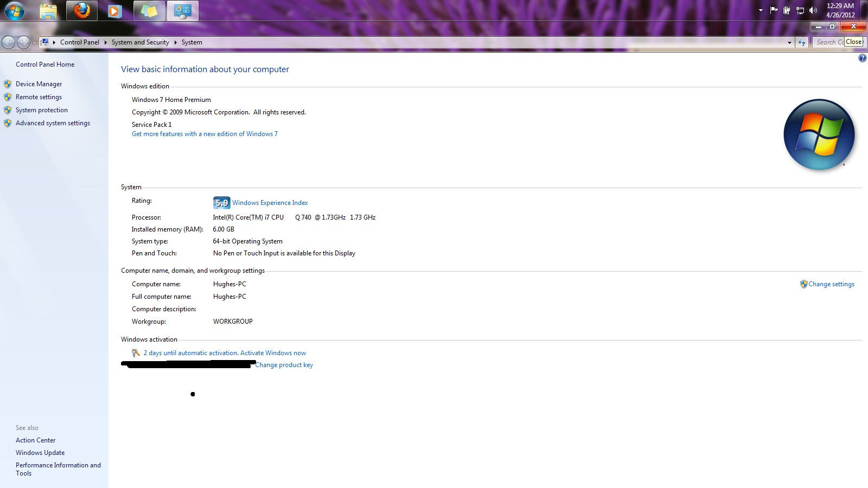Open Action Center flag tray icon
Screen dimensions: 868x488
[774, 10]
